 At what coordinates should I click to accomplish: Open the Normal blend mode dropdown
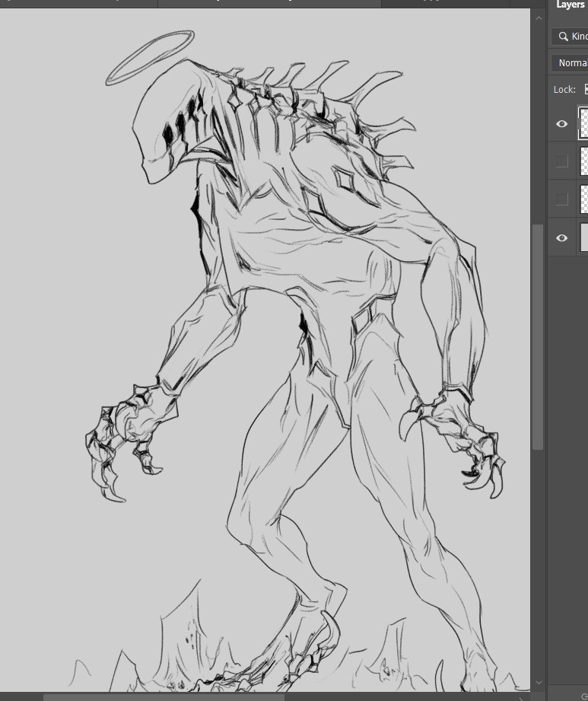tap(571, 63)
